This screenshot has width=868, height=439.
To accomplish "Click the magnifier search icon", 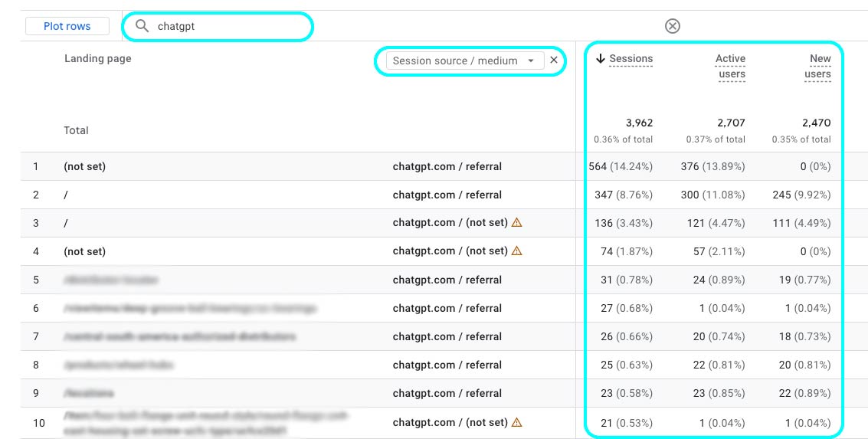I will 142,26.
